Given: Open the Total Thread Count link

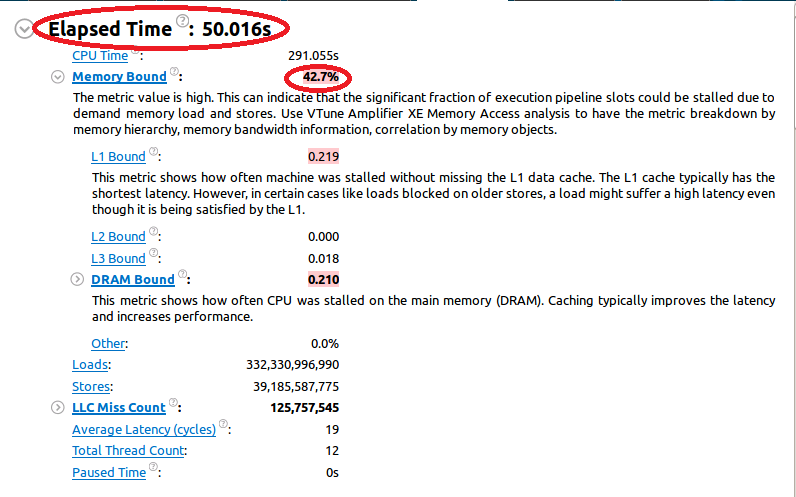Looking at the screenshot, I should coord(128,450).
